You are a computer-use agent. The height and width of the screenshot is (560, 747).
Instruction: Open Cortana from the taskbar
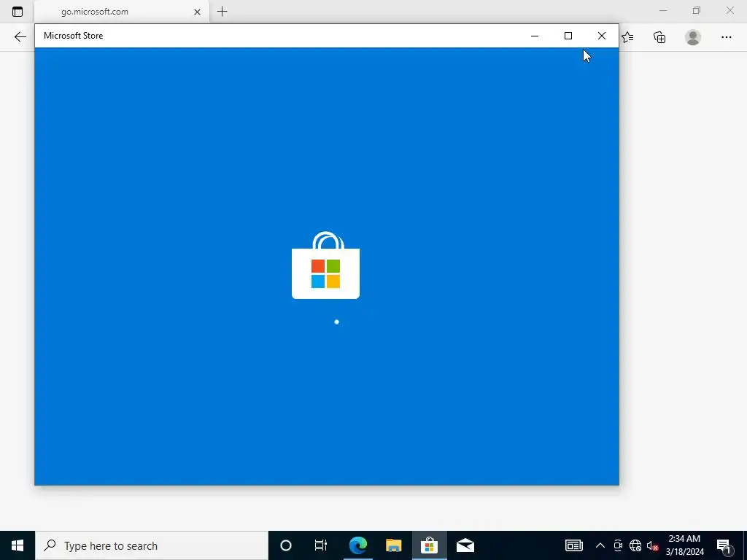click(x=286, y=545)
